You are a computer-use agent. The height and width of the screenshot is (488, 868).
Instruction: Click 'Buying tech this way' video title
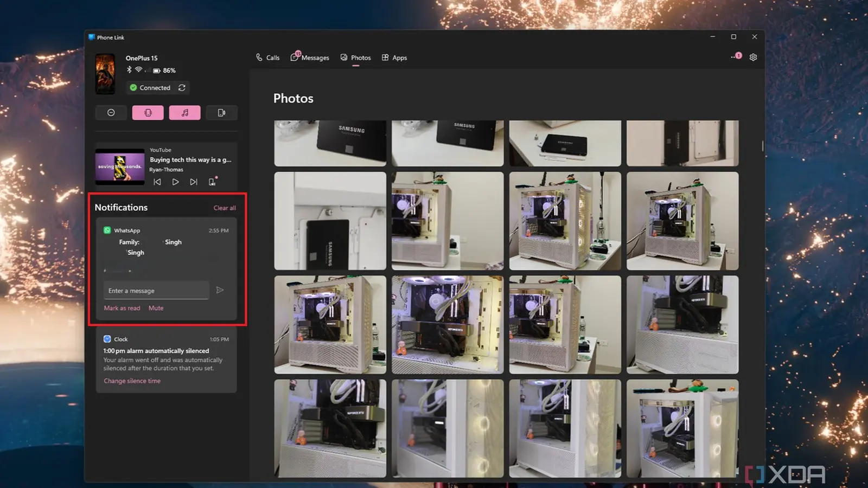coord(190,160)
